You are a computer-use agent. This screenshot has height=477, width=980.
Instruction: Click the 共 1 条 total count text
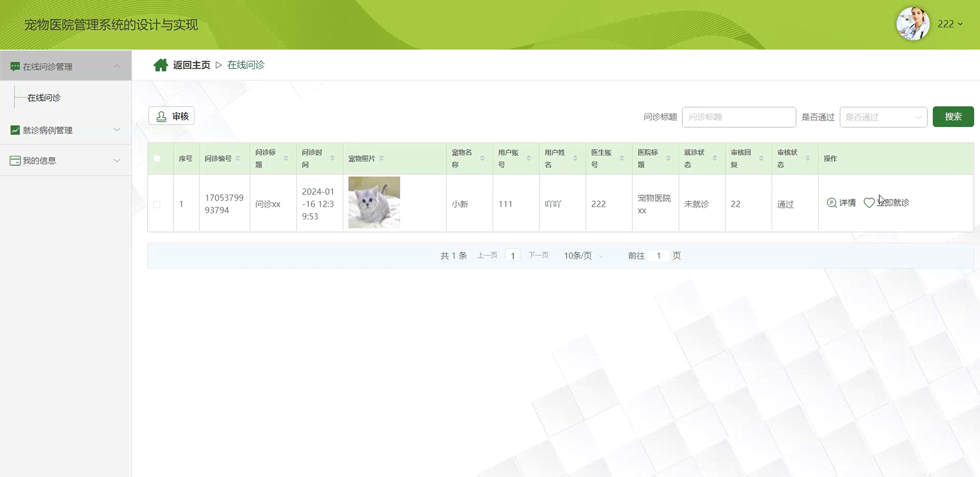coord(453,255)
